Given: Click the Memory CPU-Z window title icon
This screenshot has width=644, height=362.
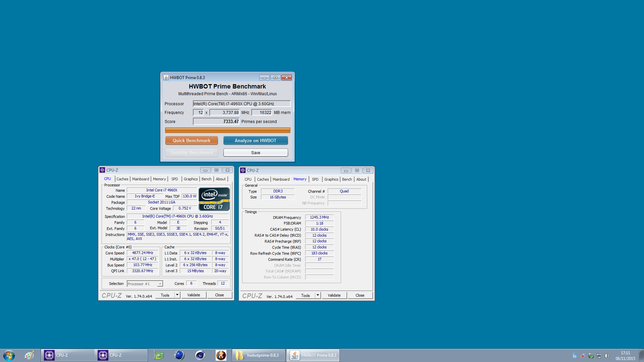Looking at the screenshot, I should [x=243, y=170].
